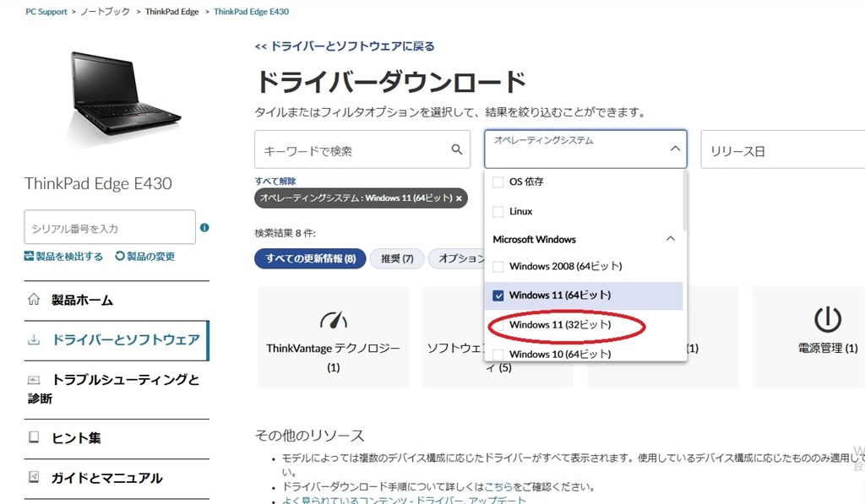Viewport: 865px width, 504px height.
Task: Collapse the Microsoft Windows group
Action: coord(670,239)
